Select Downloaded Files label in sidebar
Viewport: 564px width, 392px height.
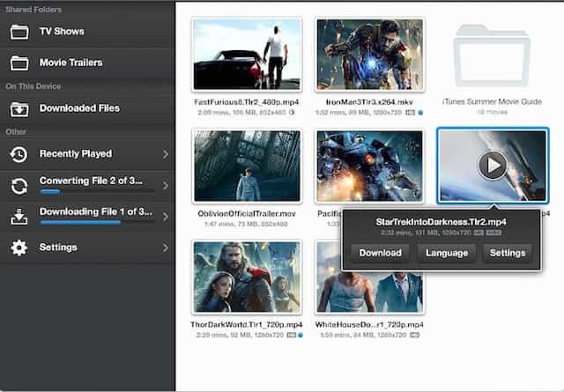tap(79, 108)
